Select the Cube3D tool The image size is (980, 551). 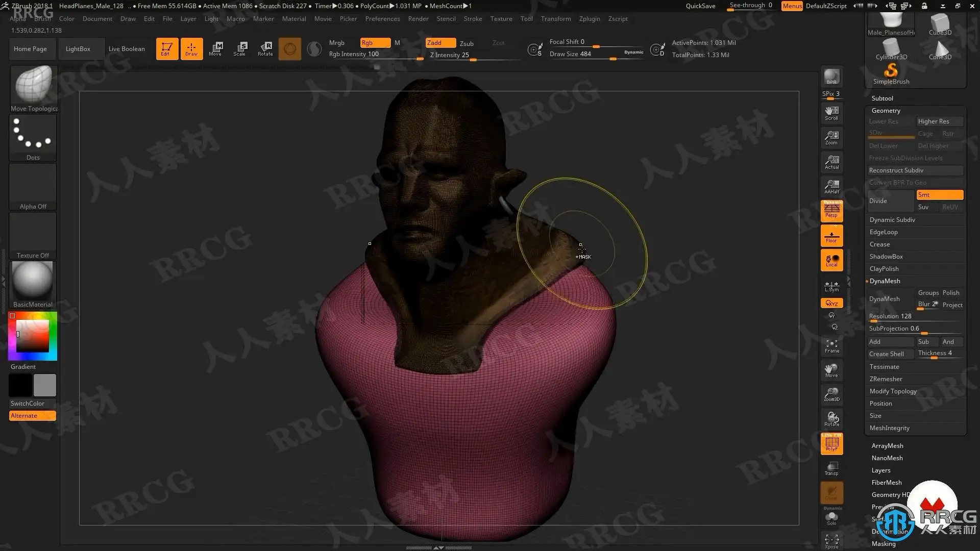point(940,24)
